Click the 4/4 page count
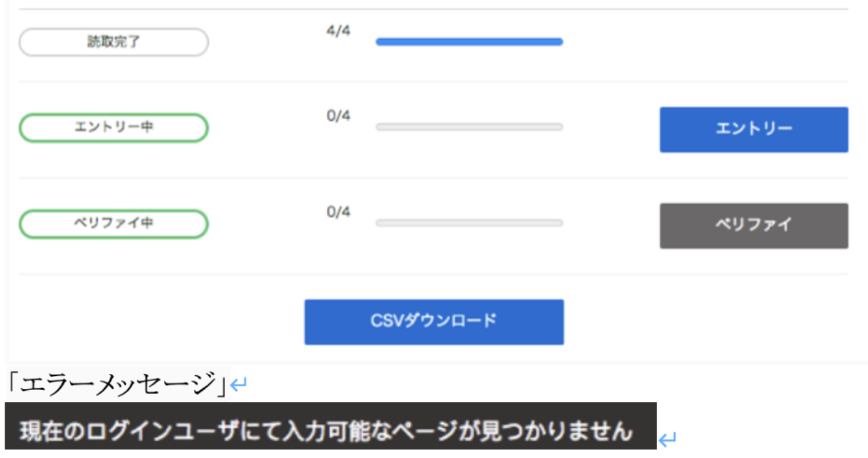This screenshot has height=458, width=868. 338,31
